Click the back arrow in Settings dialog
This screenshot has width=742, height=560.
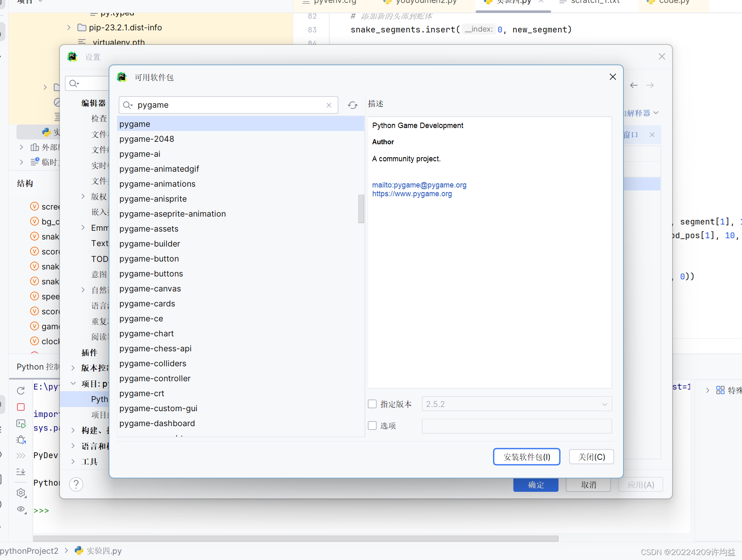click(634, 85)
